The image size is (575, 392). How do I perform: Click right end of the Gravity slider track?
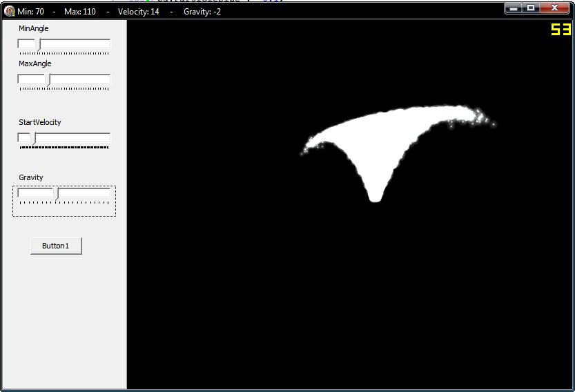click(x=107, y=193)
